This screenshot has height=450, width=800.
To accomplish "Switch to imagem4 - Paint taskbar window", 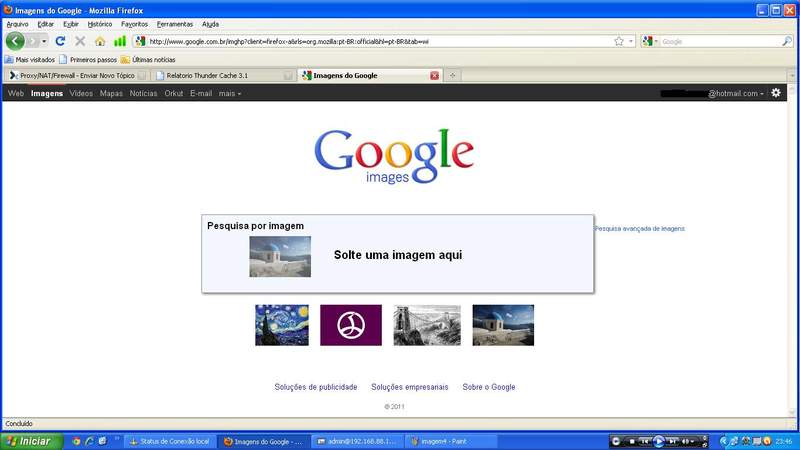I will pyautogui.click(x=451, y=441).
